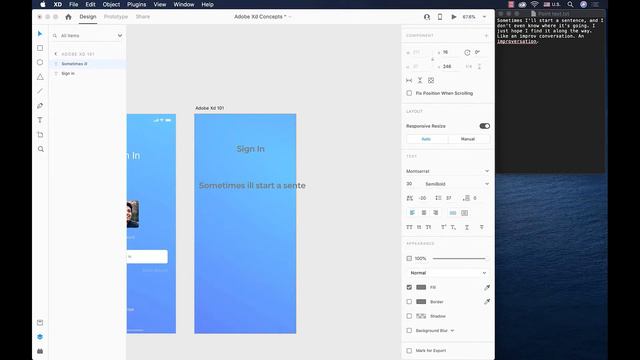
Task: Switch to the Prototype tab
Action: [116, 17]
